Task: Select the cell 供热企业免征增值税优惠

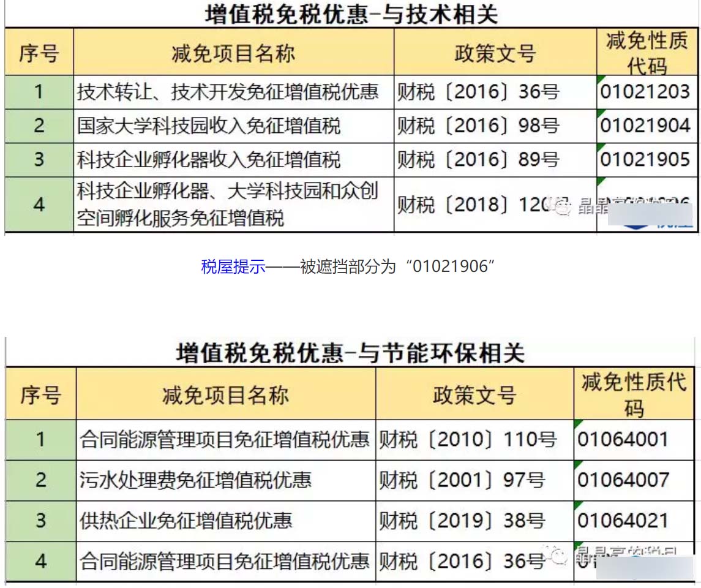Action: [x=186, y=521]
